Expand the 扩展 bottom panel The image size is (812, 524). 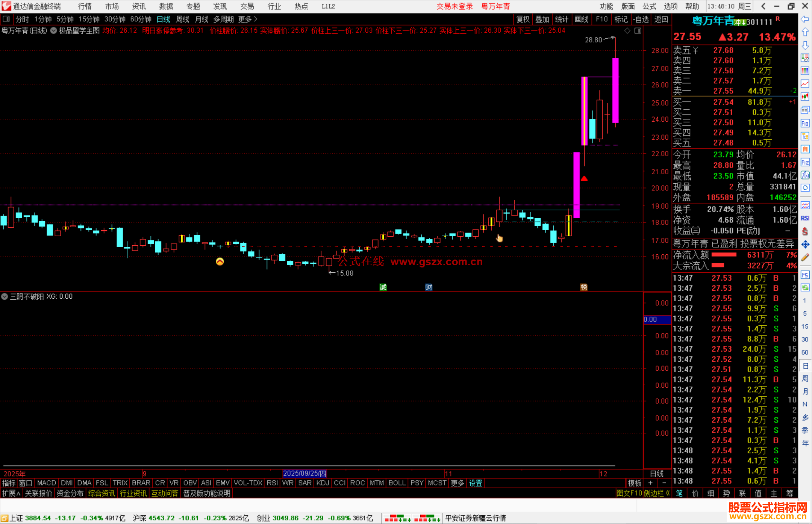pos(11,493)
